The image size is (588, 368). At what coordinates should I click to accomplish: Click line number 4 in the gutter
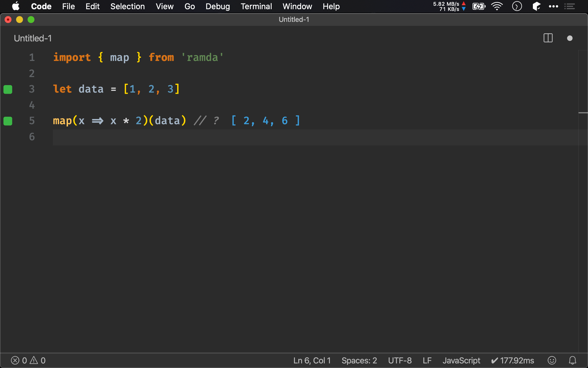(x=32, y=105)
